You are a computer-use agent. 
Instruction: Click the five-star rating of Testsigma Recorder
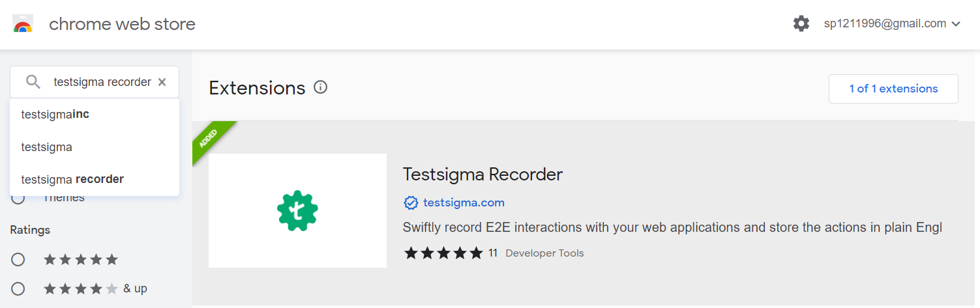pyautogui.click(x=443, y=253)
